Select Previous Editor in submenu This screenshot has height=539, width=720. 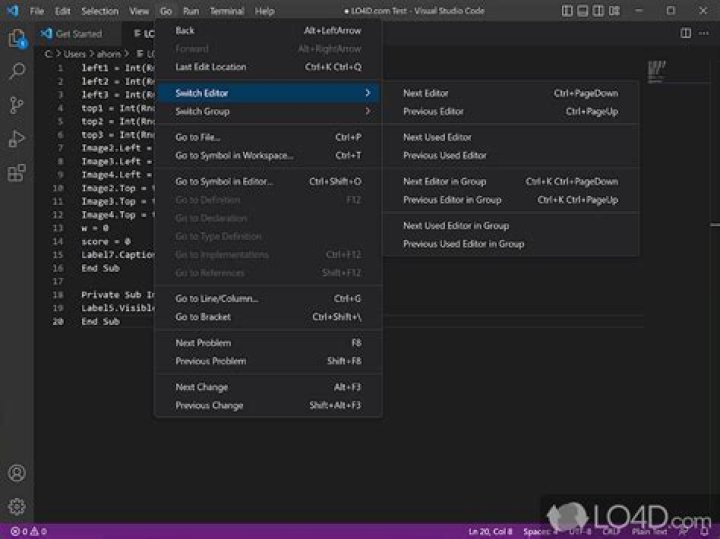click(x=511, y=112)
